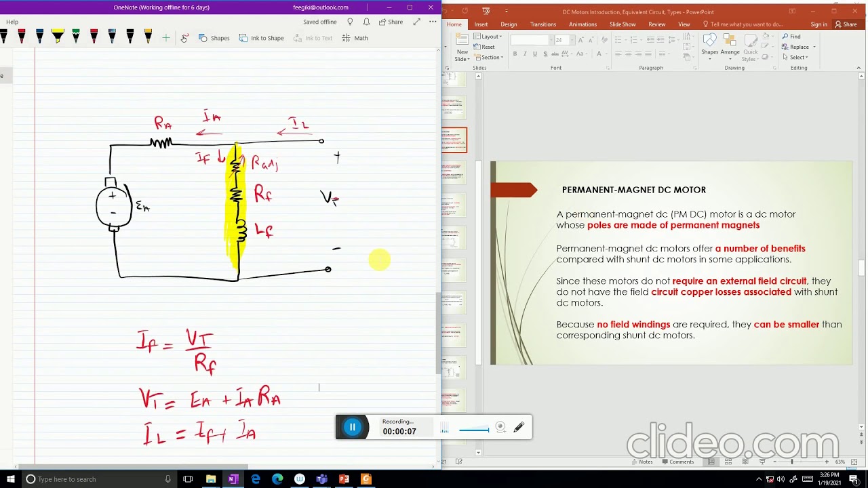Screen dimensions: 868x488
Task: Toggle Bold formatting in PowerPoint
Action: coord(515,54)
